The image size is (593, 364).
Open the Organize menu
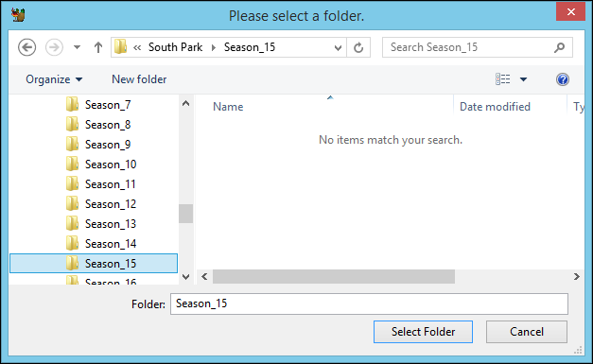tap(54, 79)
